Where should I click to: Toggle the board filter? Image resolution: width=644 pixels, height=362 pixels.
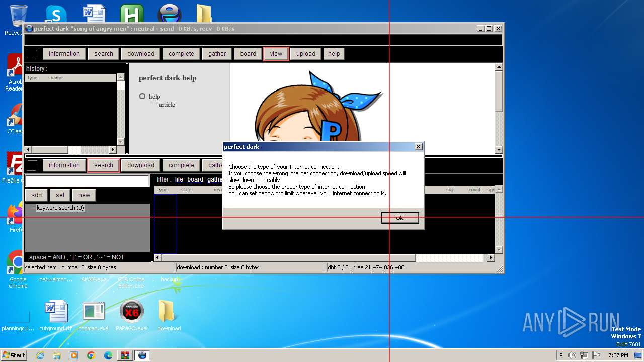[x=195, y=179]
